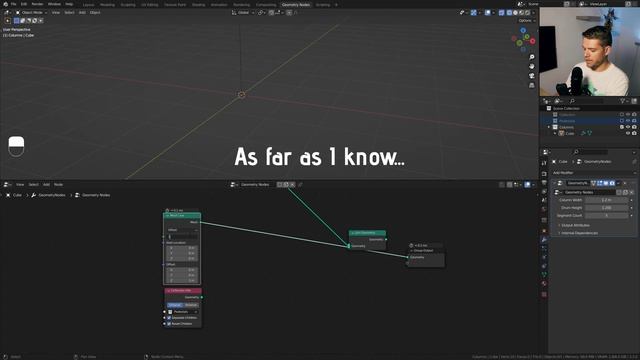The width and height of the screenshot is (640, 360).
Task: Enable the Reset Children checkbox
Action: point(169,324)
